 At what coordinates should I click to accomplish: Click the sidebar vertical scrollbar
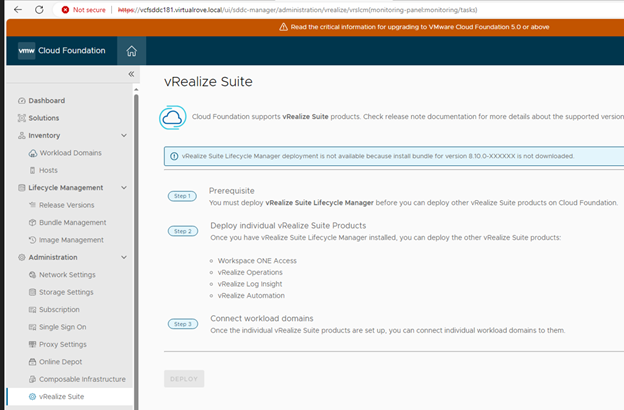(x=136, y=251)
